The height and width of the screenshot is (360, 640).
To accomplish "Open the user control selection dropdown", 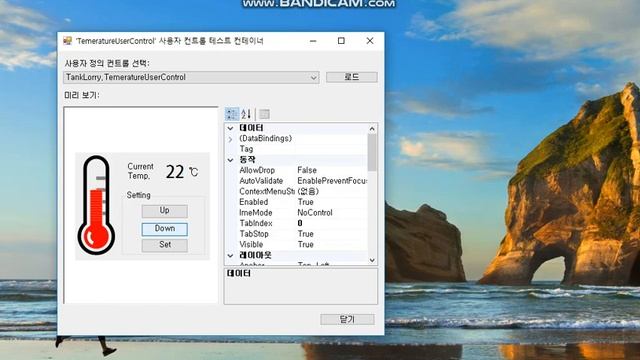I will [313, 78].
